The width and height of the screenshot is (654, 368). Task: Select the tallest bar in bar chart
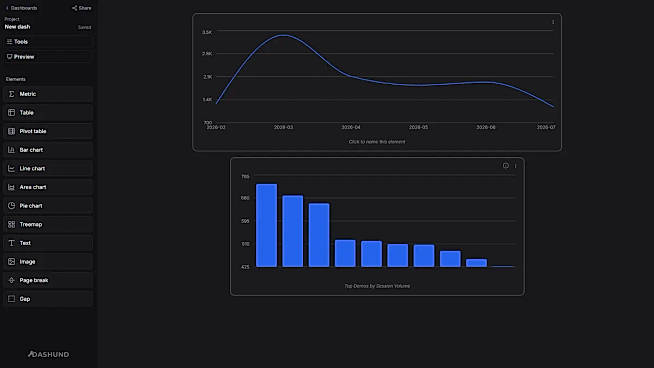pos(267,225)
